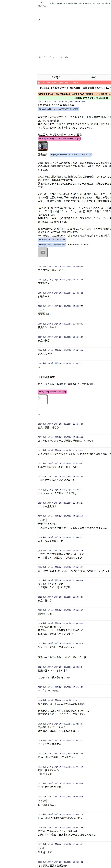Open the twitter.com/5chan_nel link

[x=52, y=245]
